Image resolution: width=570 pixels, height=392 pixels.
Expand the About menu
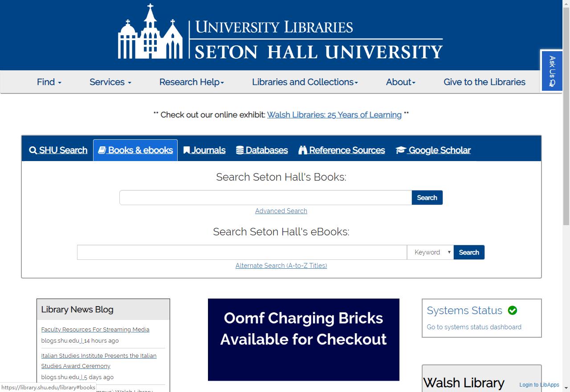click(401, 82)
